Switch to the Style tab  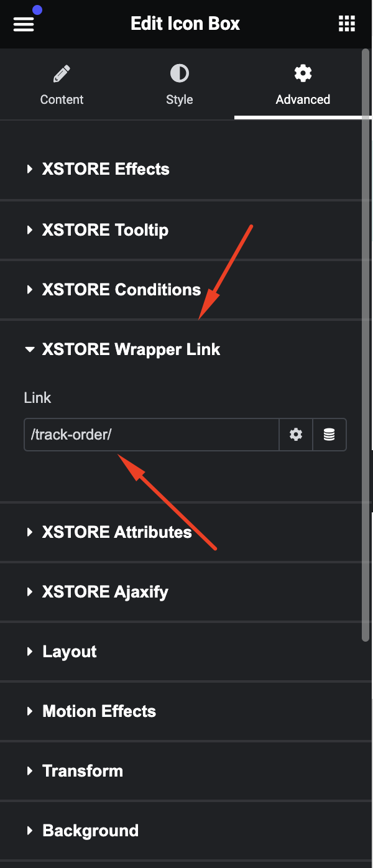180,85
